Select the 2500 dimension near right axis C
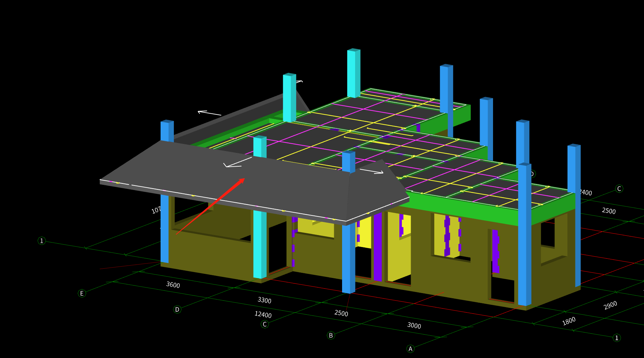The image size is (644, 358). [x=609, y=211]
